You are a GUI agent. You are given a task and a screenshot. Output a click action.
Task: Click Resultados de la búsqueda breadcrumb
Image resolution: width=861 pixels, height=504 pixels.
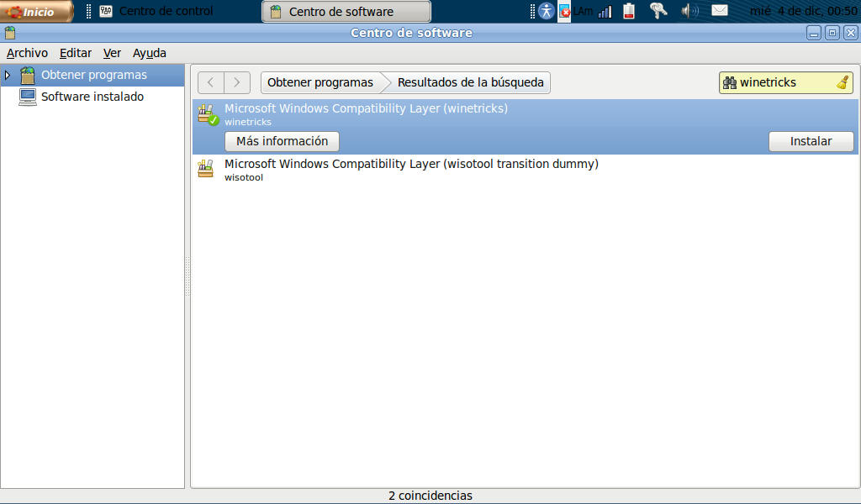click(470, 83)
